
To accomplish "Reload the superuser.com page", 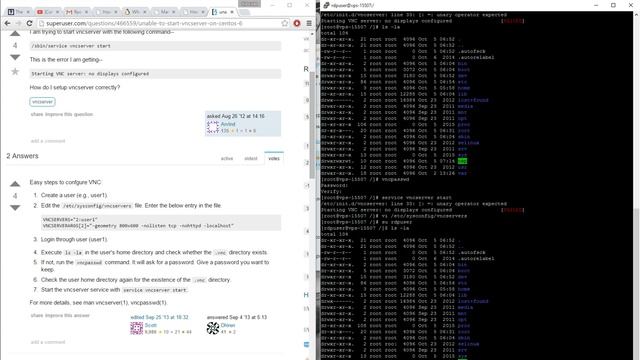I will point(29,23).
